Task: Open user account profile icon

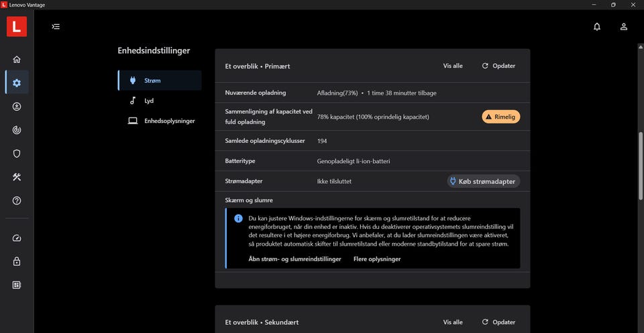Action: point(623,27)
